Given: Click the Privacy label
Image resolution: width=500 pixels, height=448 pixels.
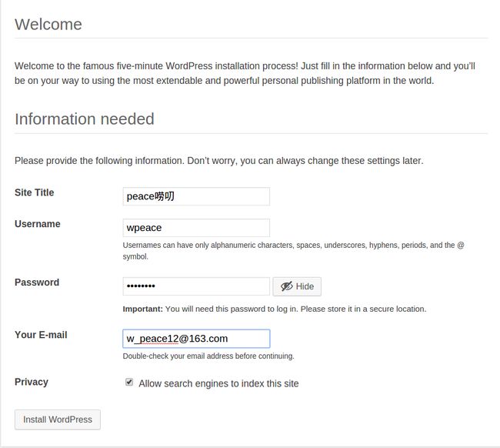Looking at the screenshot, I should point(32,382).
